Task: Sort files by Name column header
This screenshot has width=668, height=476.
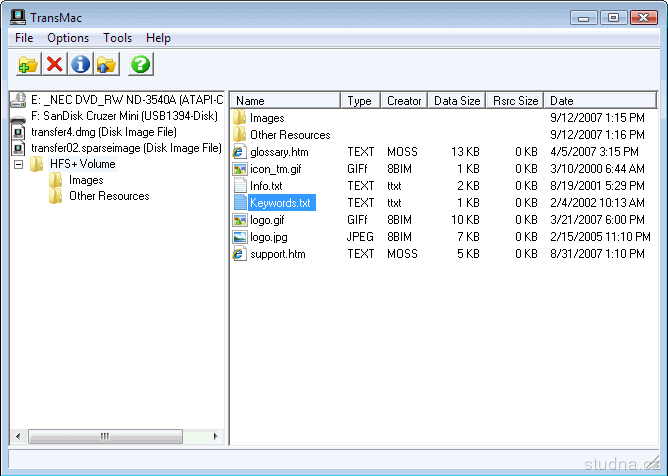Action: (x=286, y=101)
